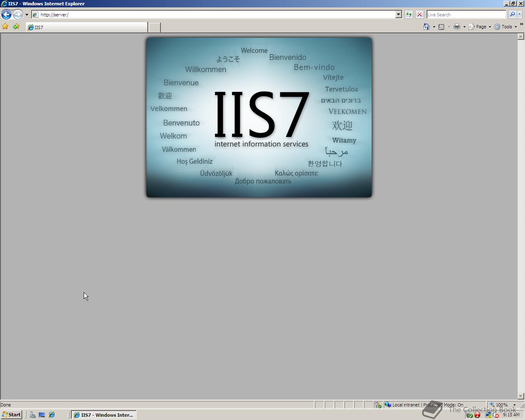Launch Internet Explorer from Quick Launch
Viewport: 525px width, 420px height.
click(52, 415)
